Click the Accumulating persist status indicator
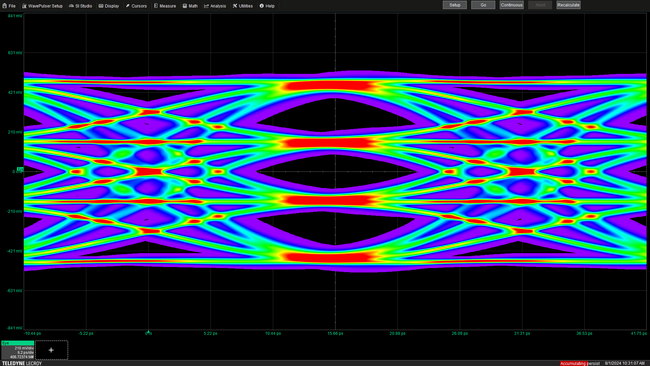Viewport: 650px width, 366px height. pyautogui.click(x=580, y=363)
